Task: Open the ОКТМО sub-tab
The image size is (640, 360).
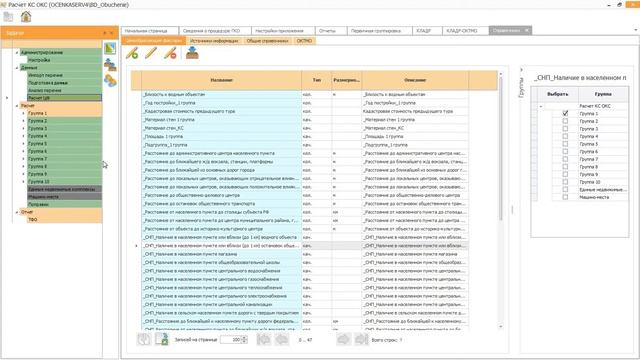Action: click(x=304, y=41)
